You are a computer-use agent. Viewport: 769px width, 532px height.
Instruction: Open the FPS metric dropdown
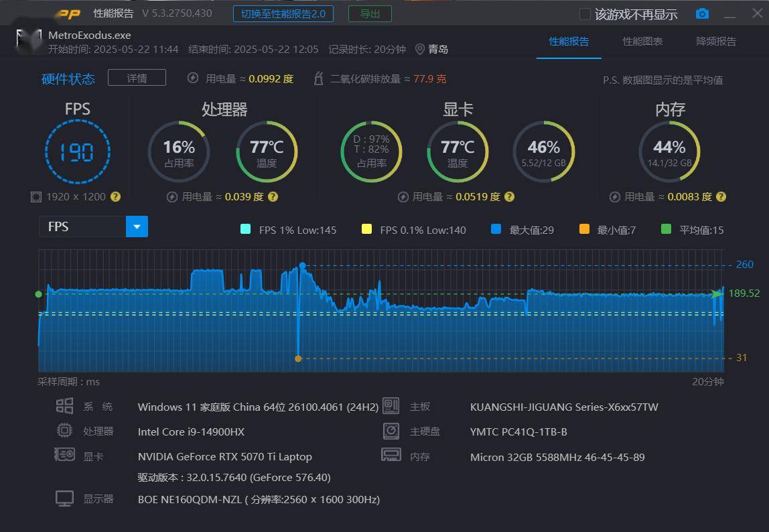(x=137, y=226)
